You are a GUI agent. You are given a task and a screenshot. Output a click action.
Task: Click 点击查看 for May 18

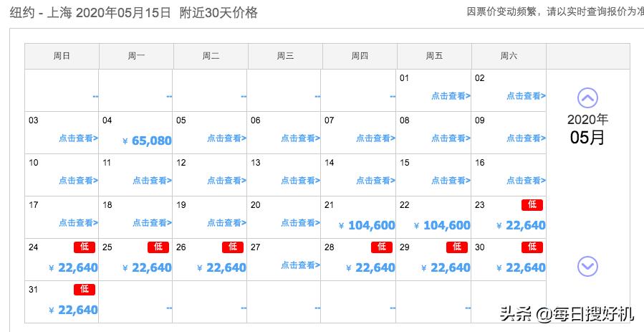(x=152, y=223)
